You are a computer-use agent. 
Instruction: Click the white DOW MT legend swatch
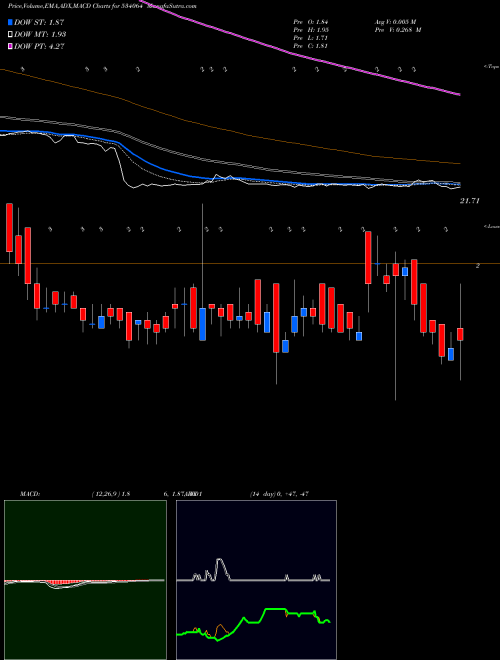(x=11, y=35)
